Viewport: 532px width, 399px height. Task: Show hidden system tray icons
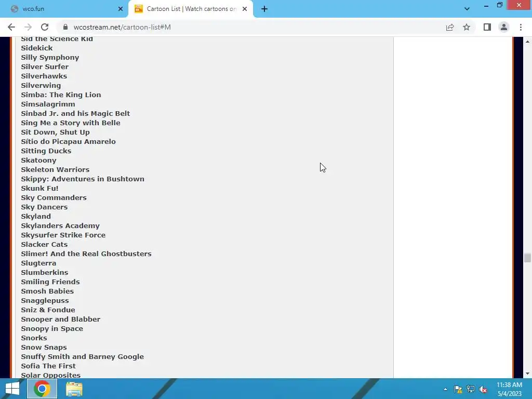[x=445, y=389]
